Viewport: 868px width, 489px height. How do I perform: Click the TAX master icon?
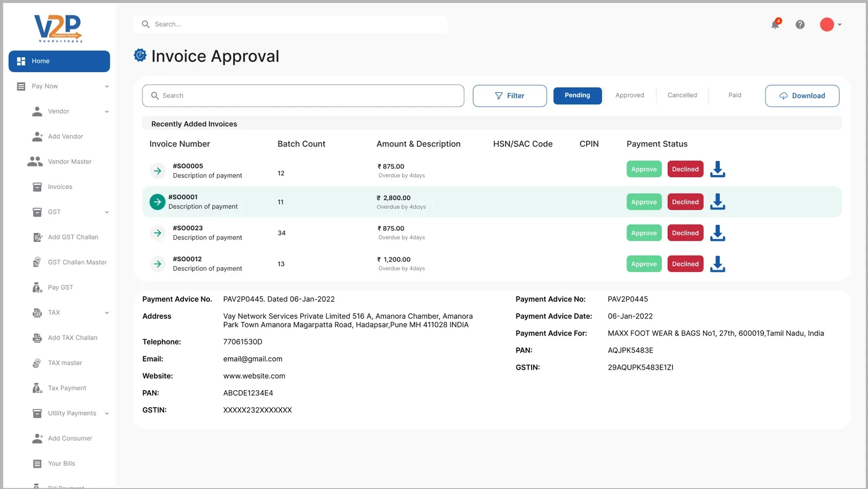point(37,363)
